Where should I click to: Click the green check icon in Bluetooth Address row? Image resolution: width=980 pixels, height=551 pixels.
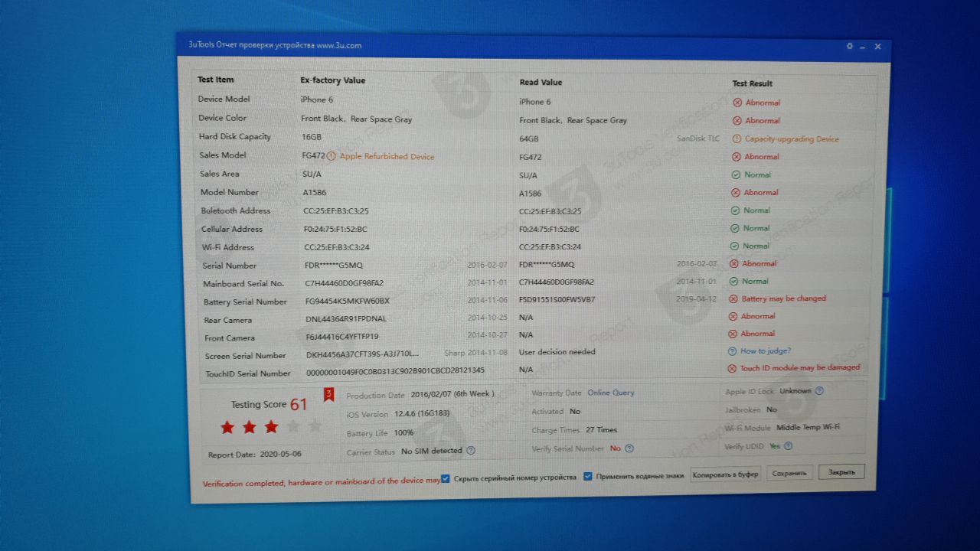[x=736, y=210]
